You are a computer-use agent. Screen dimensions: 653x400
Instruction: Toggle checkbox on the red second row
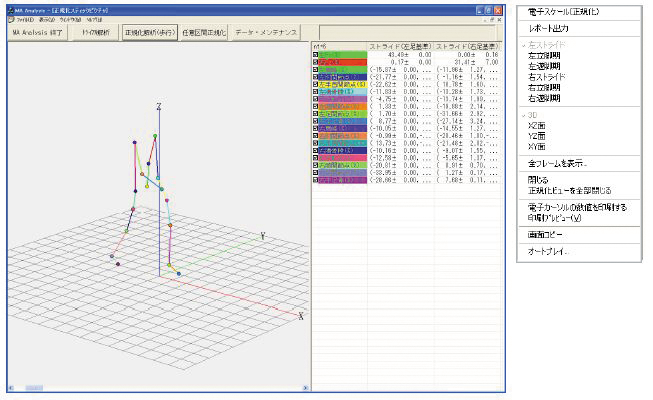click(316, 63)
